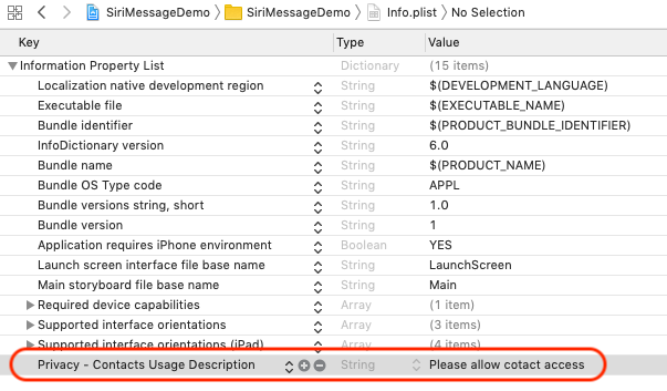Select the Bundle version key
The image size is (667, 391).
(80, 225)
